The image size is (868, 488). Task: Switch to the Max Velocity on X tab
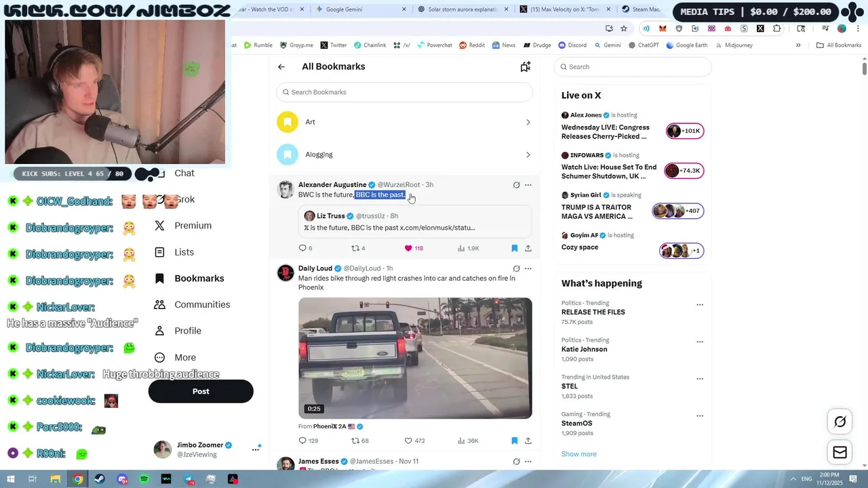pyautogui.click(x=564, y=9)
